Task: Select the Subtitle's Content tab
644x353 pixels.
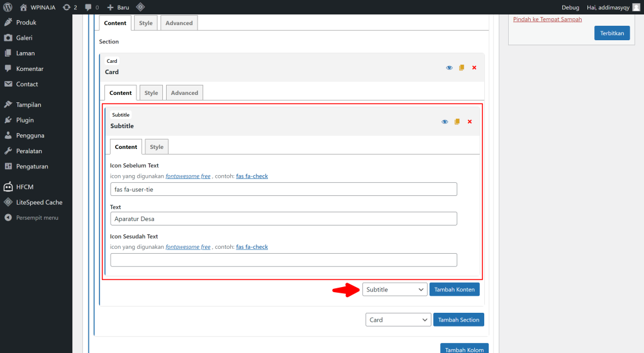Action: pyautogui.click(x=126, y=147)
